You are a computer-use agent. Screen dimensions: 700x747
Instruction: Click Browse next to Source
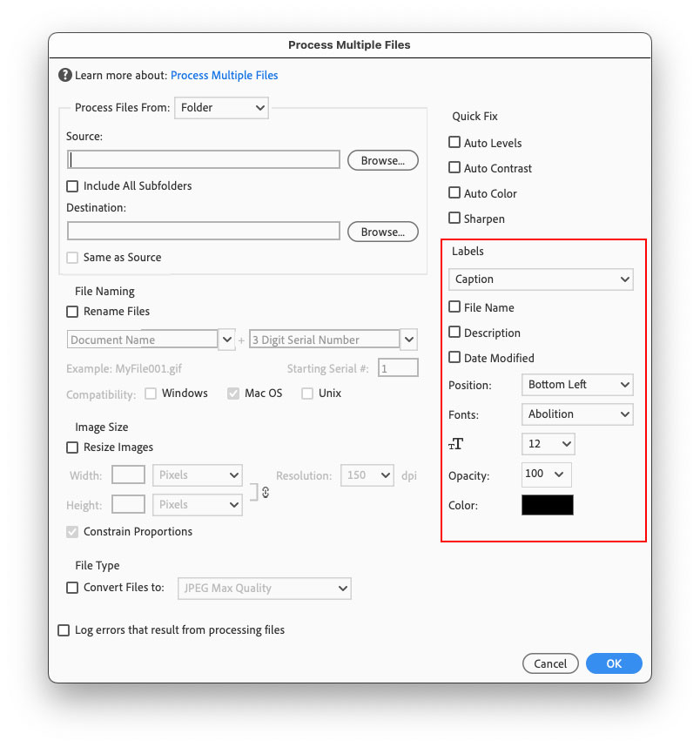pos(382,159)
